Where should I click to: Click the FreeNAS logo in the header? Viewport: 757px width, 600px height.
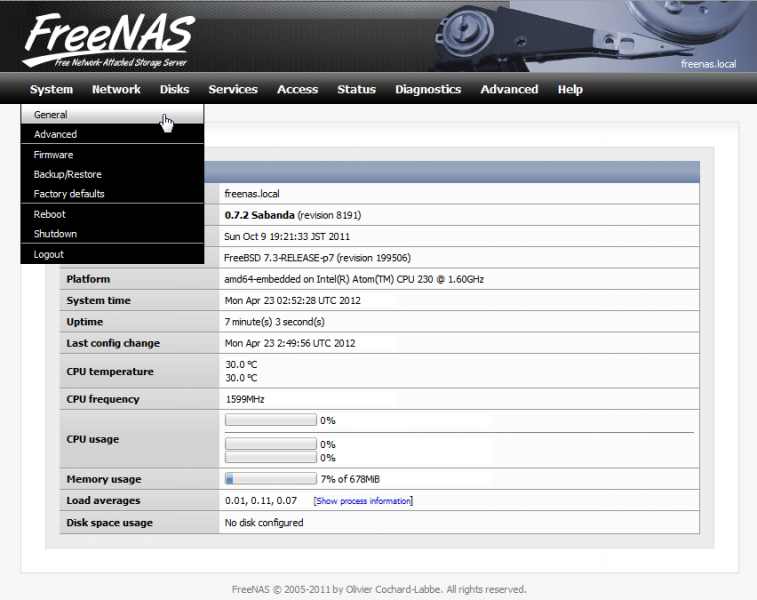tap(109, 40)
